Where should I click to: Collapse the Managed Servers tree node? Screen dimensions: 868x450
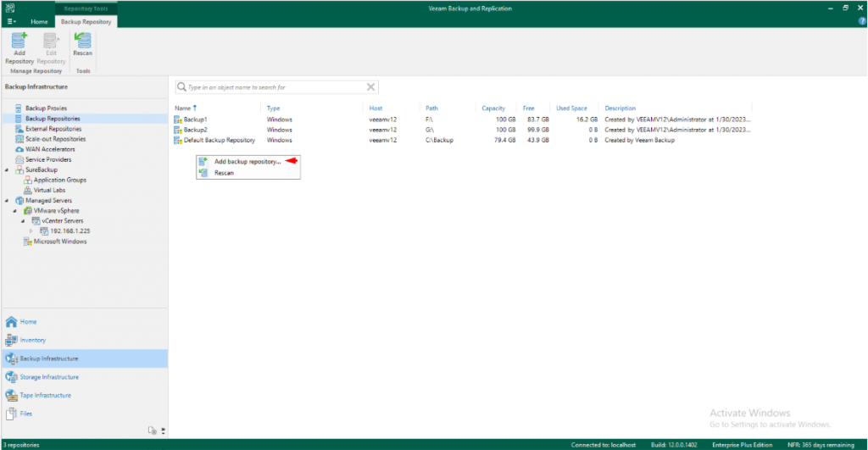pyautogui.click(x=7, y=200)
